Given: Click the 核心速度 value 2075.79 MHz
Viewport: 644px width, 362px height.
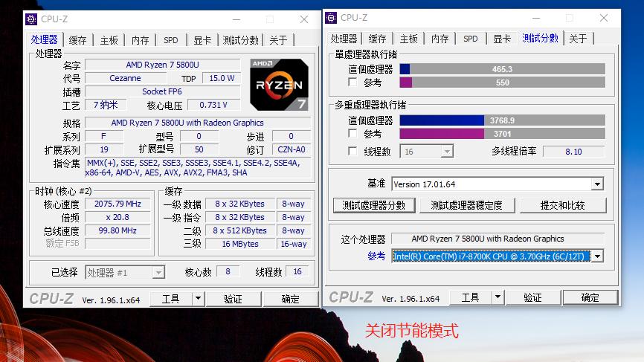Looking at the screenshot, I should click(117, 204).
